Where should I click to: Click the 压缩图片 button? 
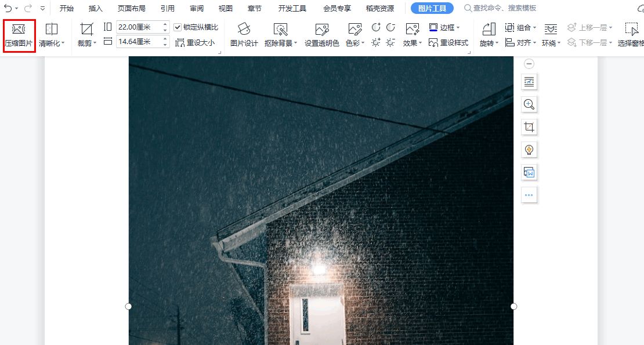pos(19,36)
